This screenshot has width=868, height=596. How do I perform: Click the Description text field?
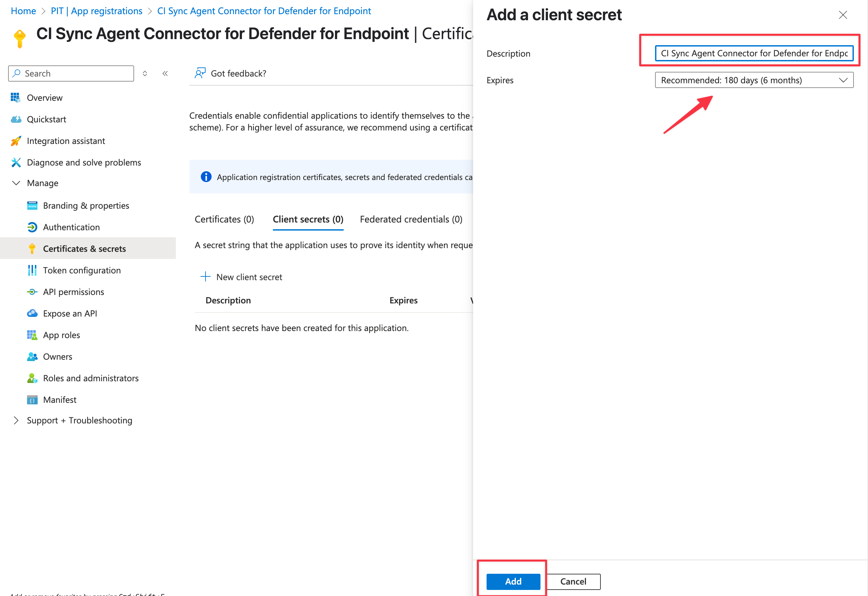(x=754, y=53)
